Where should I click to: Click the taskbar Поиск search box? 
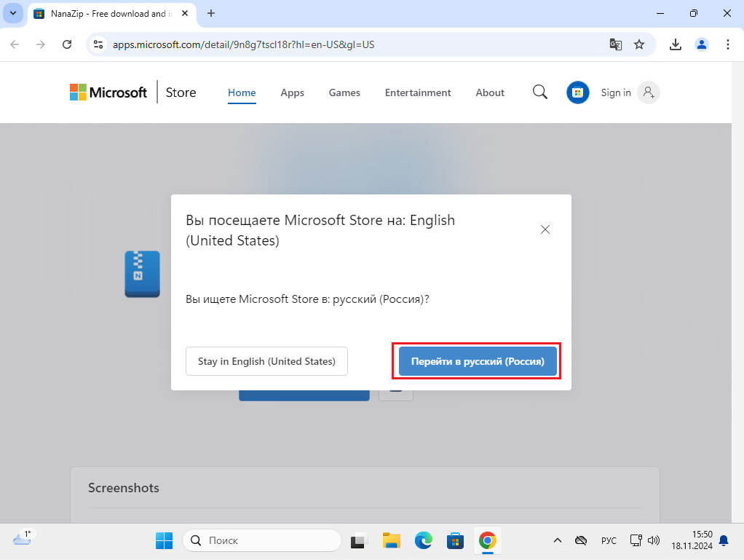point(262,540)
